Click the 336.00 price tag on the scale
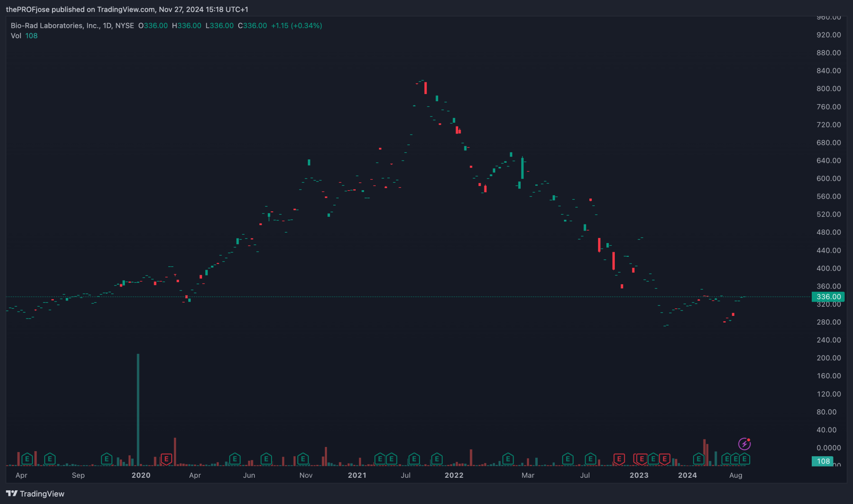This screenshot has width=853, height=504. click(828, 297)
